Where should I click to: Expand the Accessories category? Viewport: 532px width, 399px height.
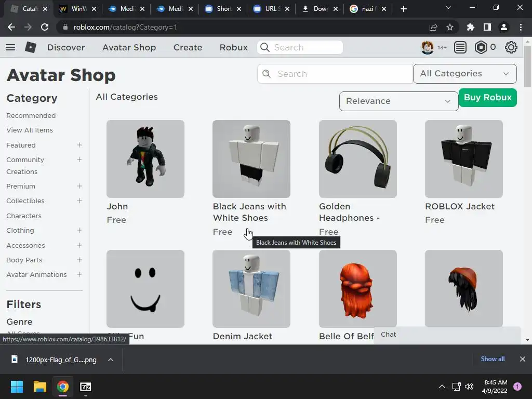tap(79, 245)
